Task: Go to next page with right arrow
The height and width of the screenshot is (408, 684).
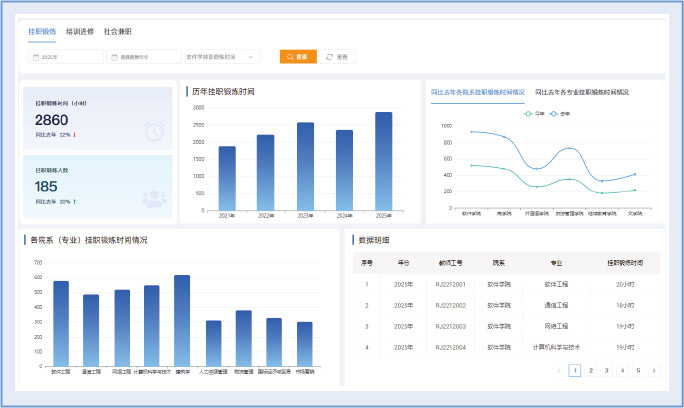Action: pos(654,370)
